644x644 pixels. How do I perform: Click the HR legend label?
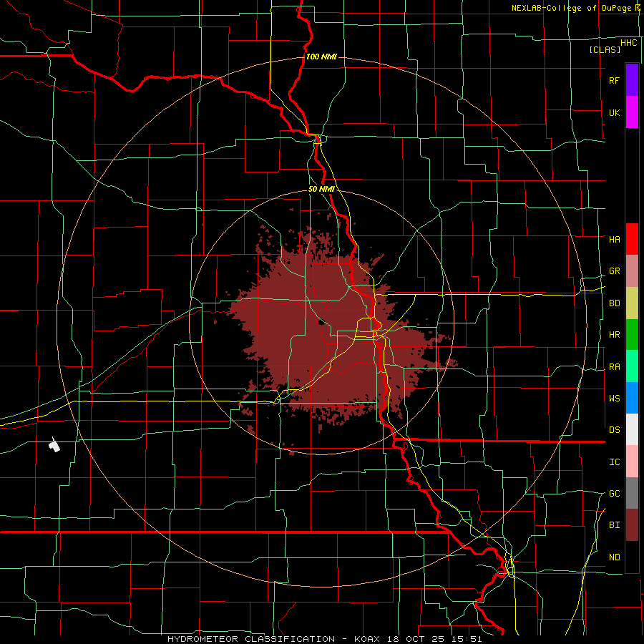(x=614, y=335)
